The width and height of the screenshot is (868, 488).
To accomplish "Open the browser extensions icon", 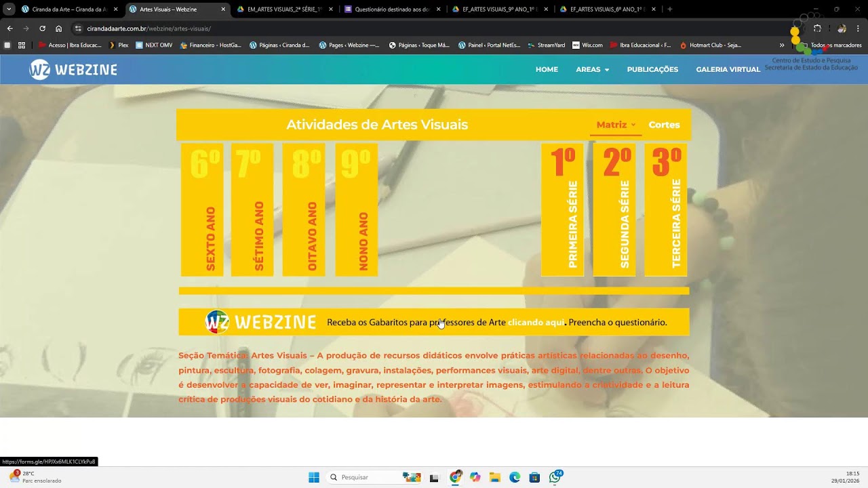I will (817, 28).
